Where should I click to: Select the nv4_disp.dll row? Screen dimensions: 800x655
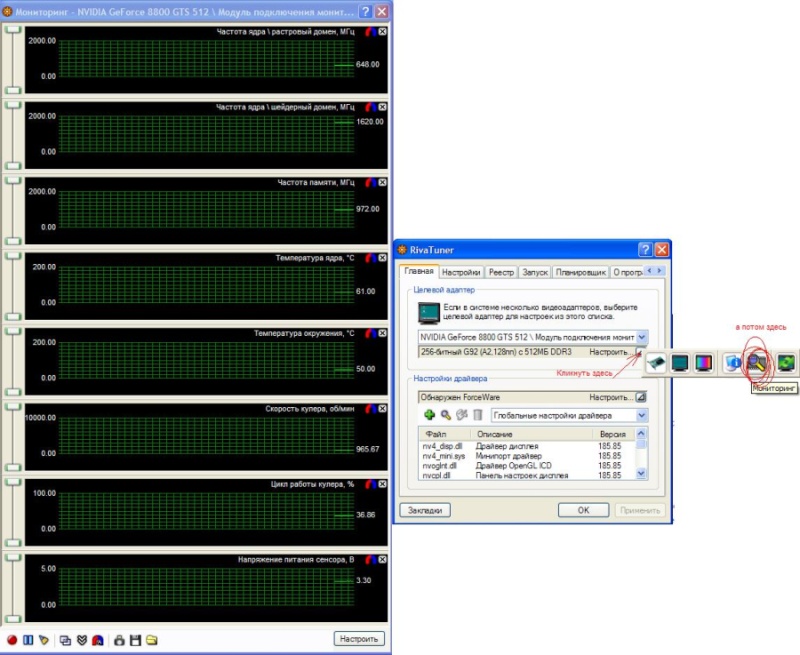[x=528, y=446]
